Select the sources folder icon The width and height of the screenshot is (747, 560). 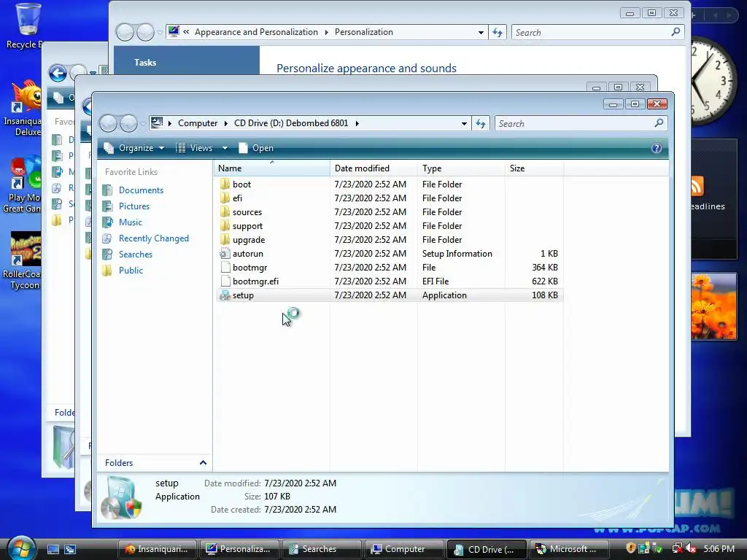[x=225, y=212]
